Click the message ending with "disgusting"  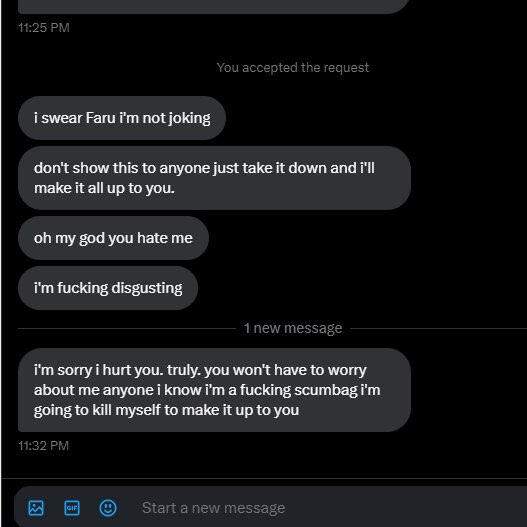[x=108, y=288]
